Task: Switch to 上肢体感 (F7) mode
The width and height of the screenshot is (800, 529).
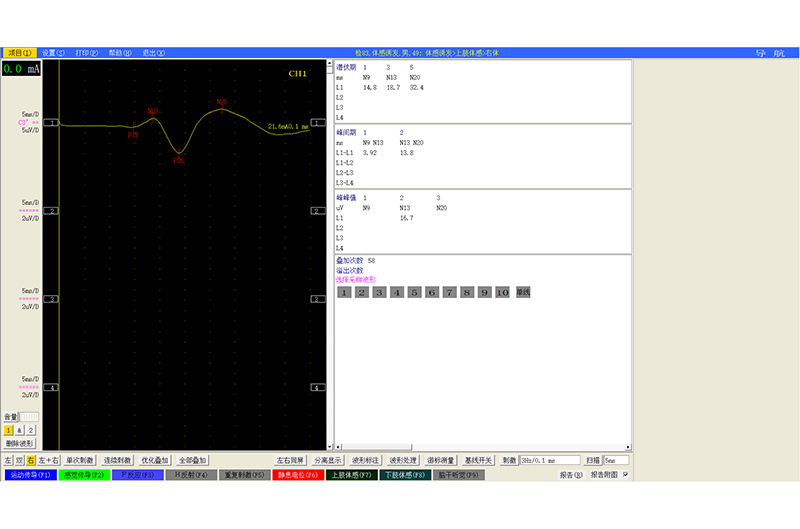Action: (x=351, y=475)
